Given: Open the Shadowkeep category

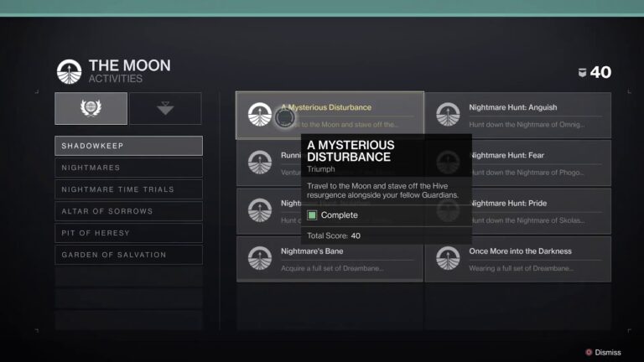Looking at the screenshot, I should 128,146.
